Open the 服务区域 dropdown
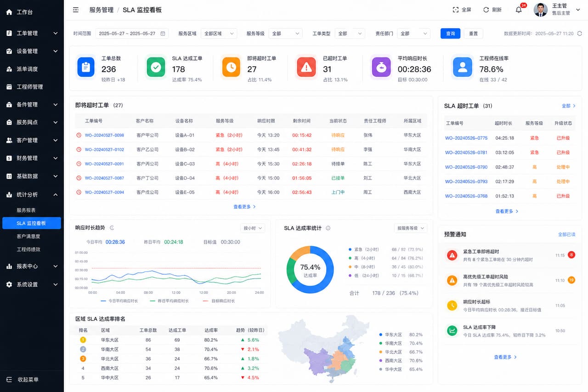 click(219, 34)
